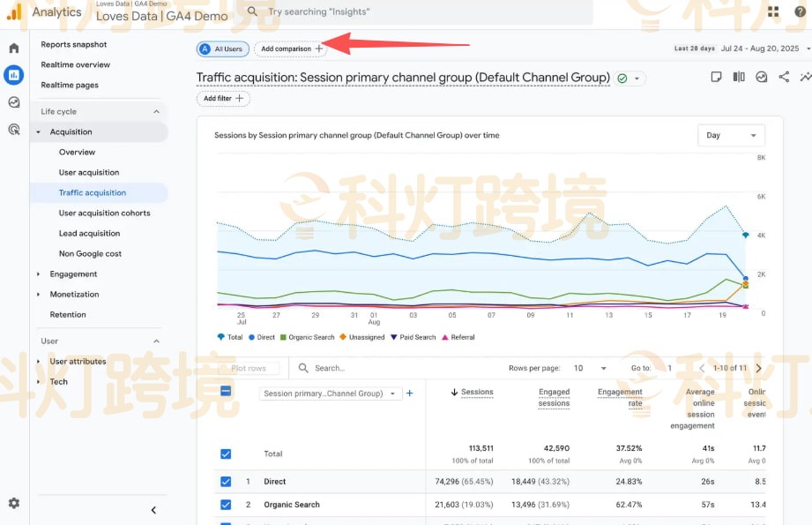
Task: Click the share icon above the chart
Action: pyautogui.click(x=783, y=77)
